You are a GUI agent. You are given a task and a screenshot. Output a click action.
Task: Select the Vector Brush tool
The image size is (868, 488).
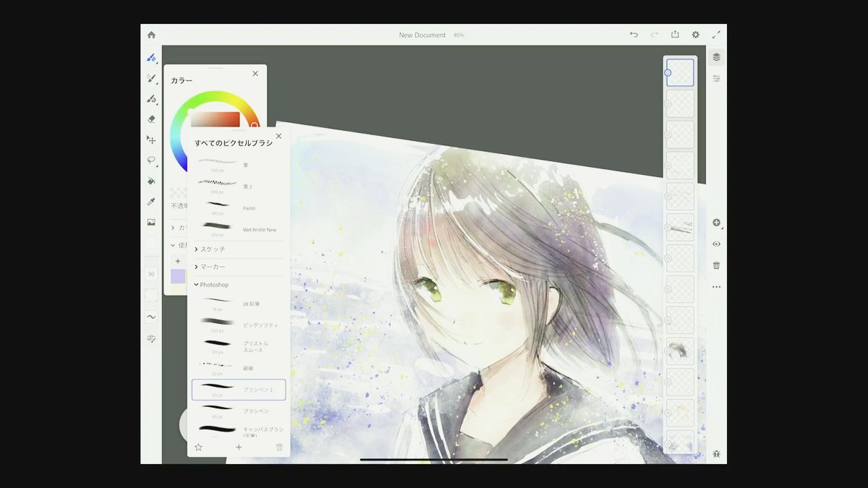pyautogui.click(x=151, y=99)
